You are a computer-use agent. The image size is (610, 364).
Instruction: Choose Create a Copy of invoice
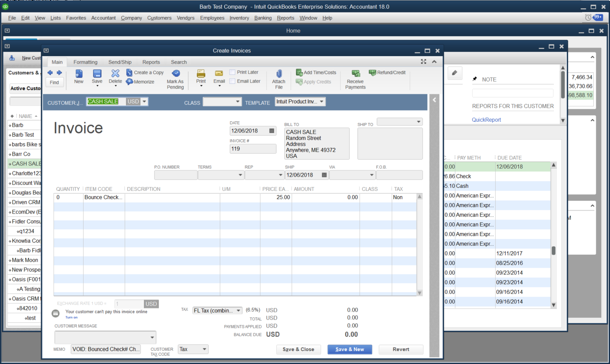coord(145,72)
